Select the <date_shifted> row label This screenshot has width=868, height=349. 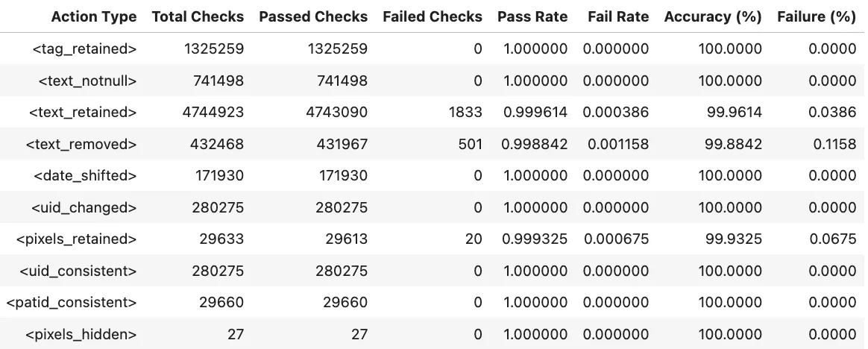click(x=85, y=176)
